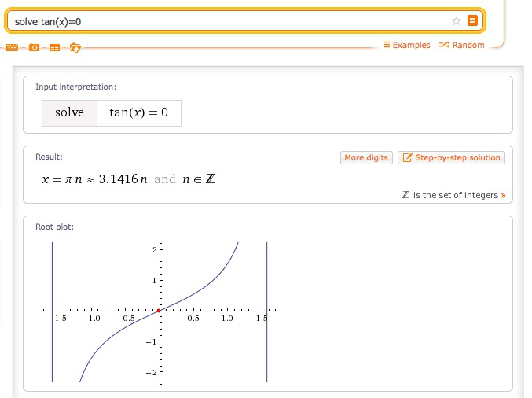
Task: Click the favorite star icon in search box
Action: [457, 21]
